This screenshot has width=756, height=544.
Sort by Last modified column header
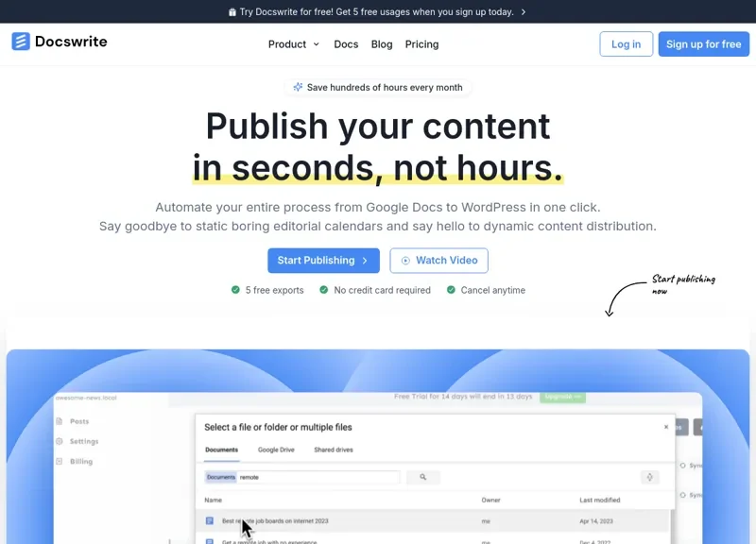point(600,500)
